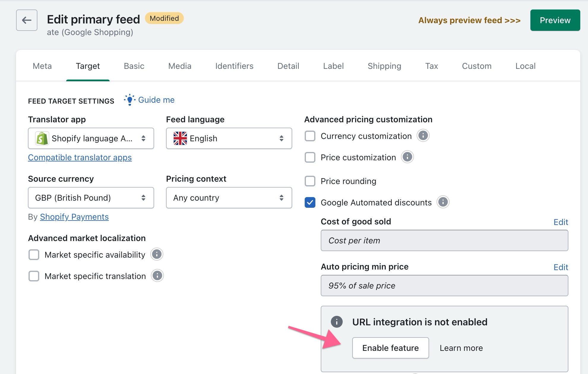Click 'Advanced pricing customization' heading
The width and height of the screenshot is (588, 374).
tap(368, 119)
